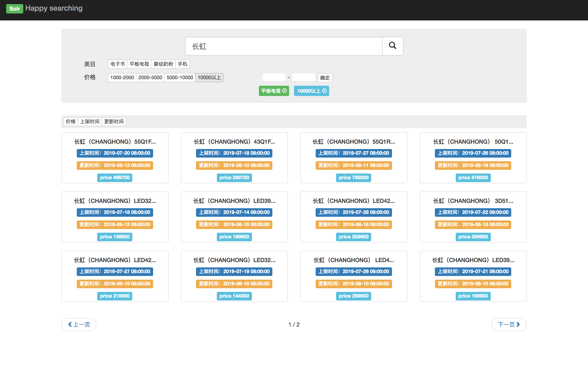
Task: Sort results by 更新时间
Action: click(x=114, y=121)
